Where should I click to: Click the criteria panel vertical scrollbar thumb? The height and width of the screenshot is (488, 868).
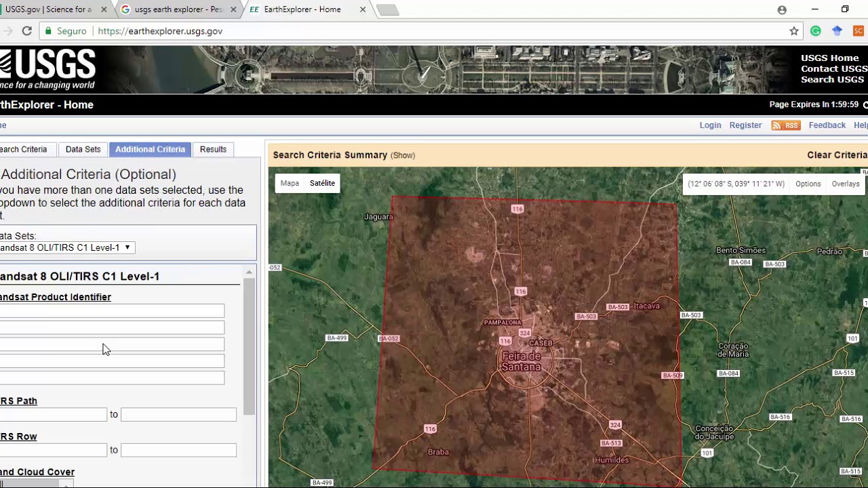tap(249, 346)
